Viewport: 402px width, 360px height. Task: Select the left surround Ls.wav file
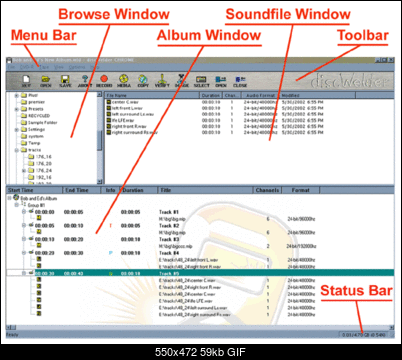point(133,114)
